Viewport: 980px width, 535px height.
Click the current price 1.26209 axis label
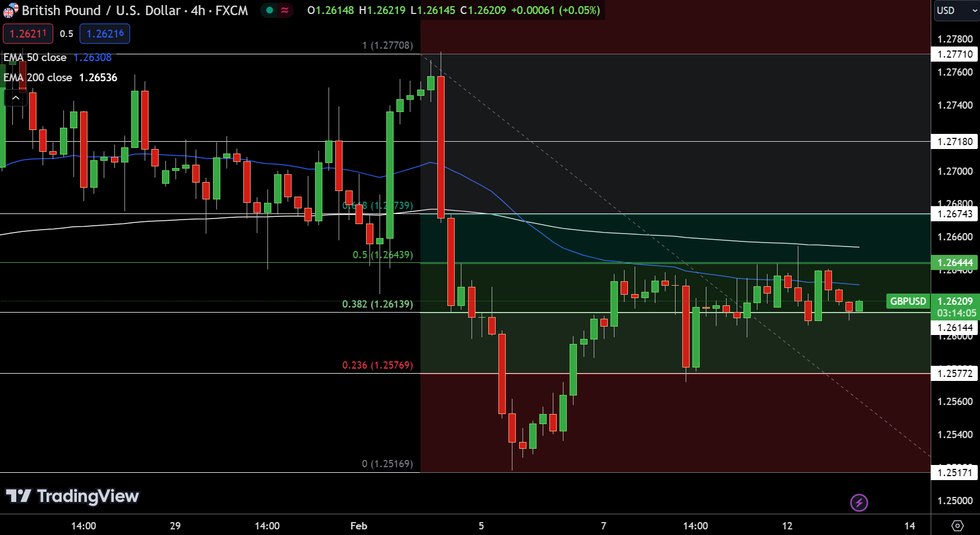(x=955, y=301)
